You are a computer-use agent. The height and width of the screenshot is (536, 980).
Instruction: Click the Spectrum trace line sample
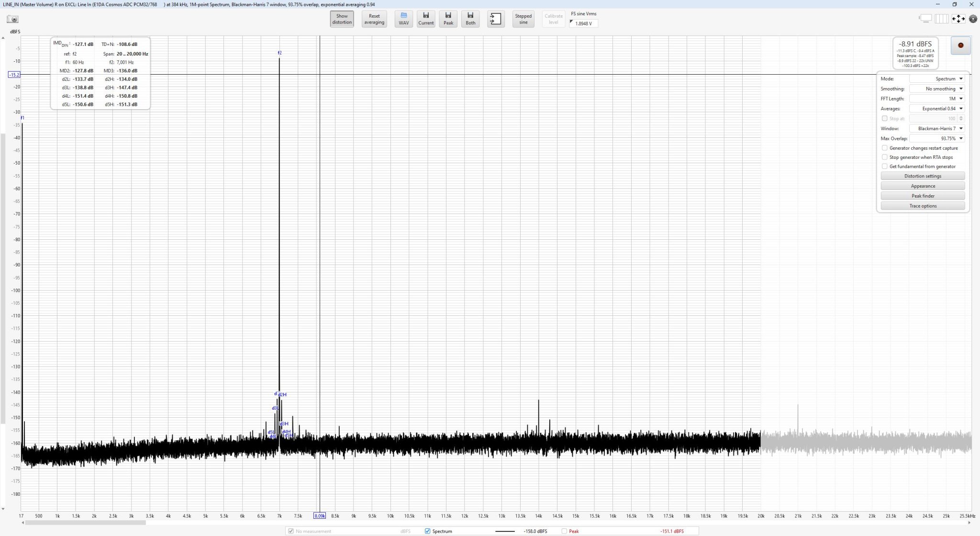click(505, 531)
